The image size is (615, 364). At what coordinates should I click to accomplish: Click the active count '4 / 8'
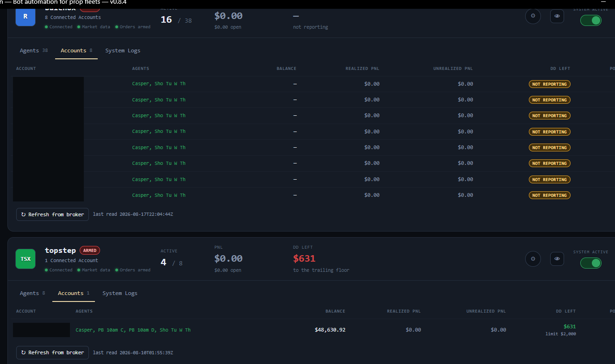click(x=172, y=263)
